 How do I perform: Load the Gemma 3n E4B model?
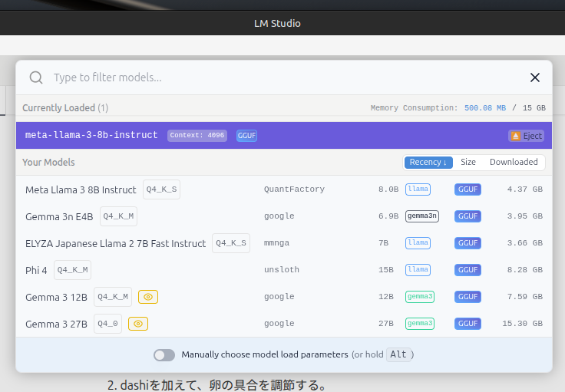pyautogui.click(x=59, y=216)
